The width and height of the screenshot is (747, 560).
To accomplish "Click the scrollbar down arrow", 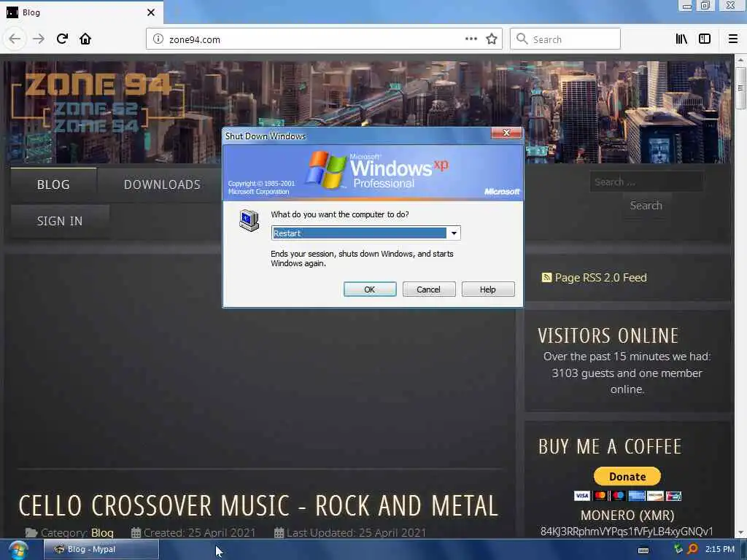I will pos(740,532).
